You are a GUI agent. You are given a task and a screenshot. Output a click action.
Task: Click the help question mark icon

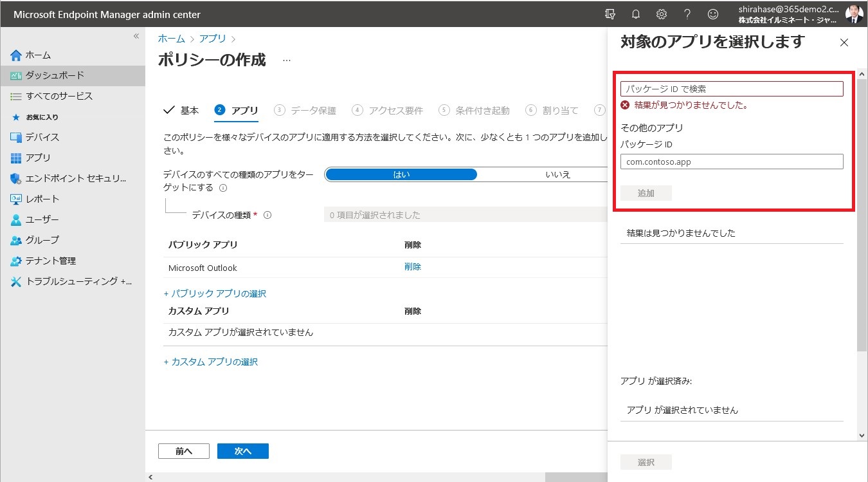tap(687, 14)
